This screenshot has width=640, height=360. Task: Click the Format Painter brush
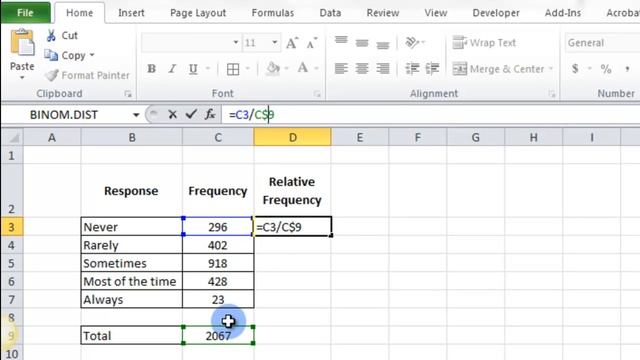(x=51, y=75)
